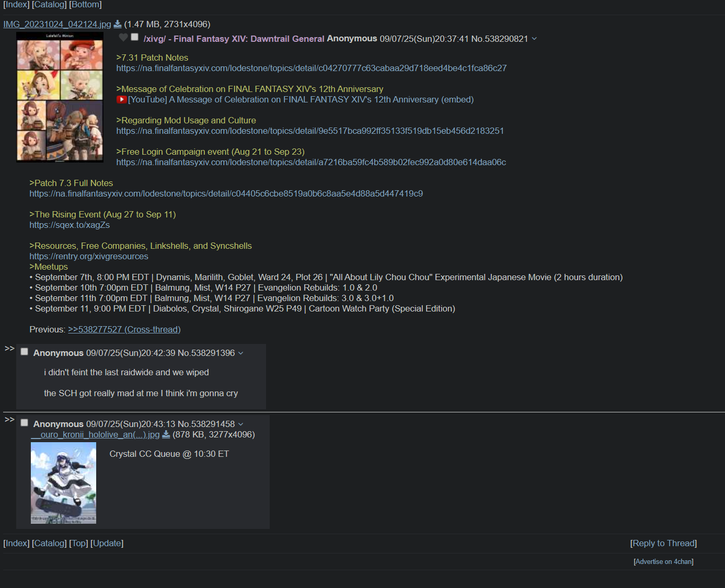This screenshot has width=725, height=588.
Task: Open the Advertise on 4chan link
Action: pos(664,562)
